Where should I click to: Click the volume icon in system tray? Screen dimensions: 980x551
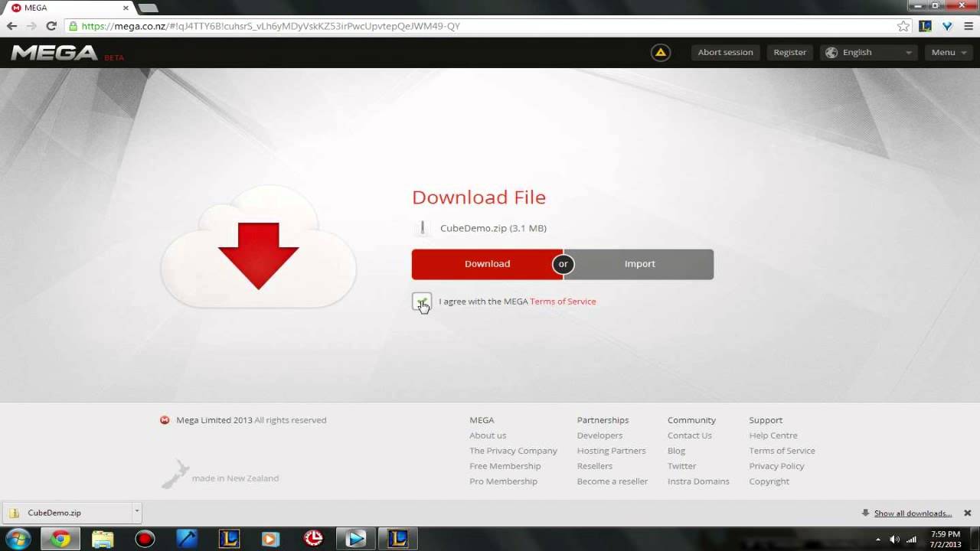pyautogui.click(x=895, y=540)
